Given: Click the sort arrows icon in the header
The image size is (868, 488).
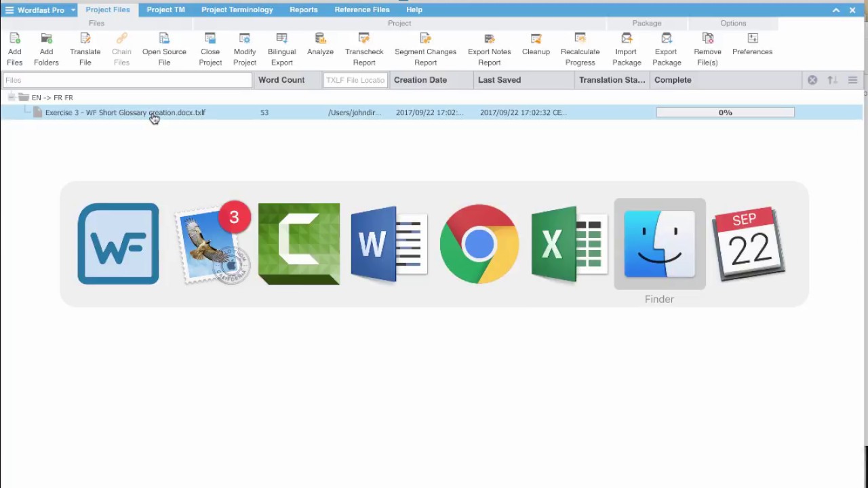Looking at the screenshot, I should [x=833, y=80].
